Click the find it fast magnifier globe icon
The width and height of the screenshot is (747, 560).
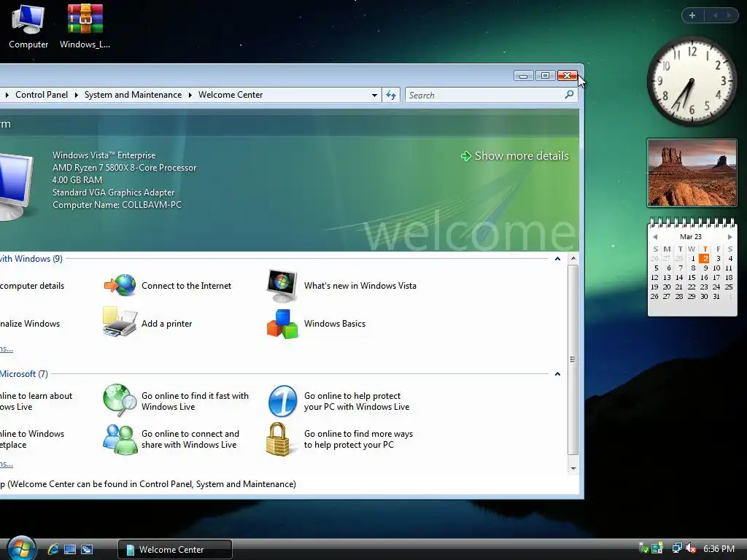click(120, 400)
